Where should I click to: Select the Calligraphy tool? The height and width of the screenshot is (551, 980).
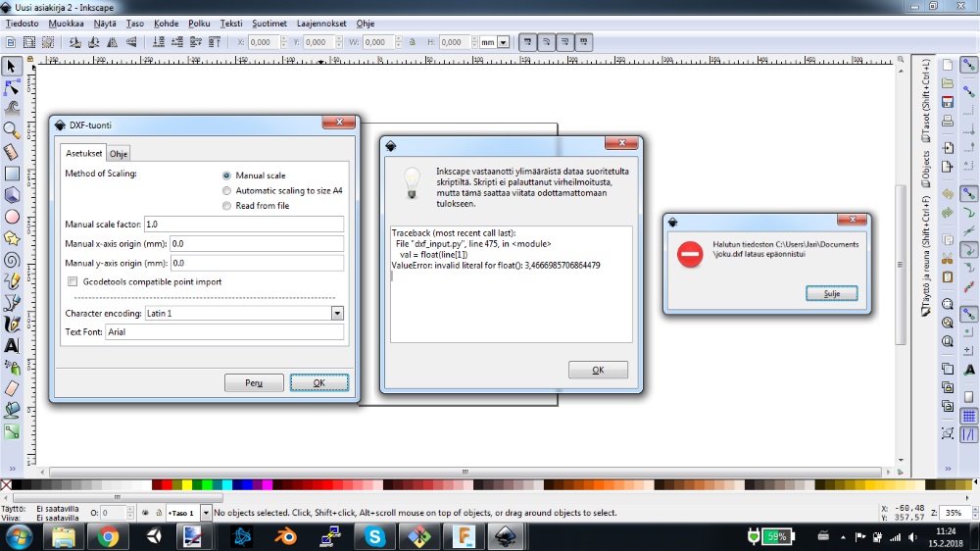pyautogui.click(x=11, y=324)
